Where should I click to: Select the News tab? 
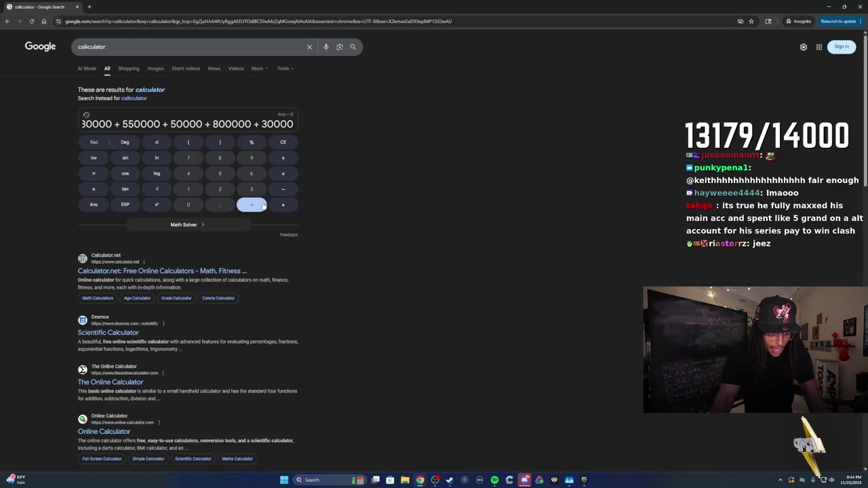pyautogui.click(x=214, y=68)
